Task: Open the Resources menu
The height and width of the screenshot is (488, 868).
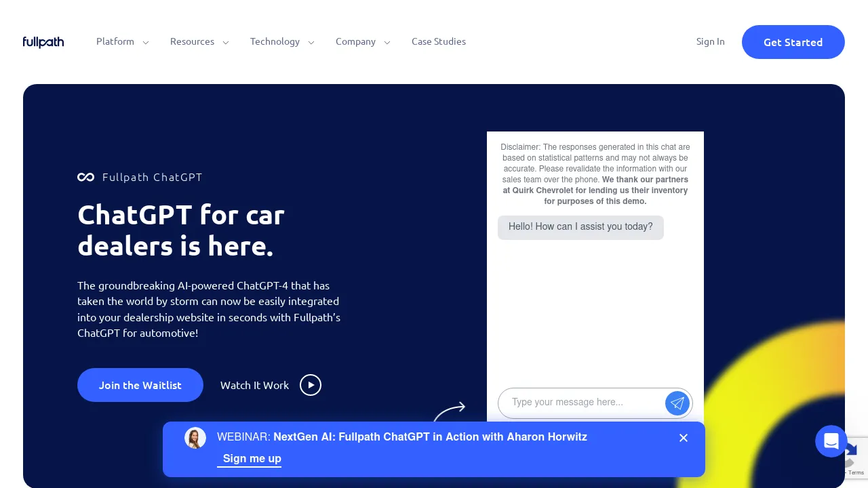Action: click(192, 41)
